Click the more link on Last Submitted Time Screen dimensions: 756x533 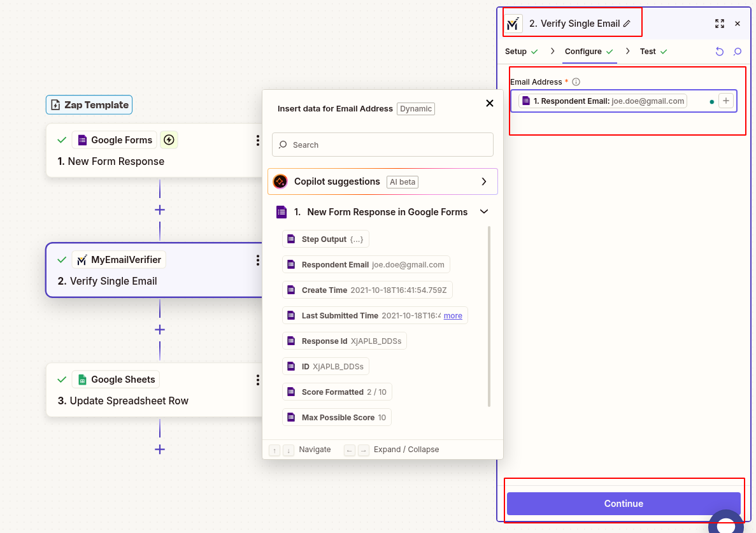(x=453, y=315)
